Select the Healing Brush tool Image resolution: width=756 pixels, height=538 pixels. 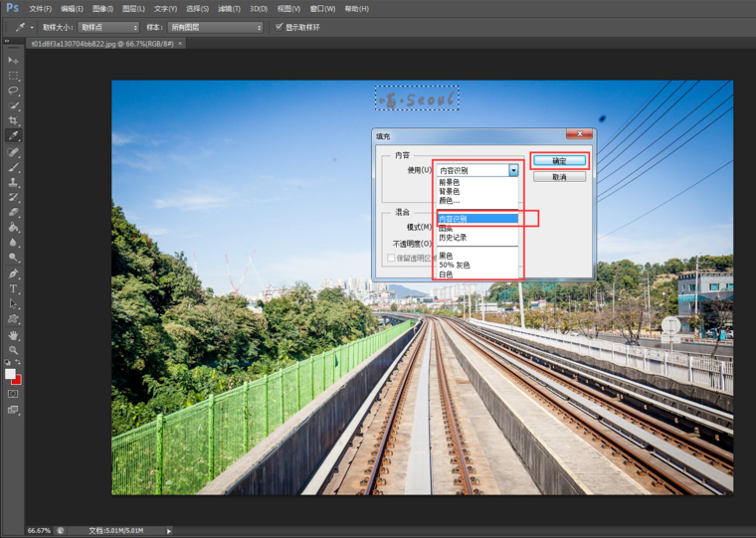(13, 152)
